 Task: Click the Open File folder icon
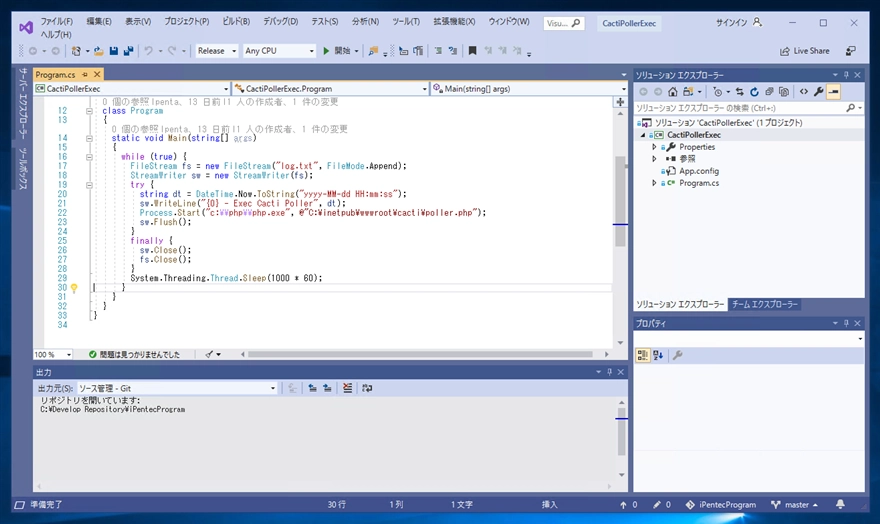[x=99, y=51]
